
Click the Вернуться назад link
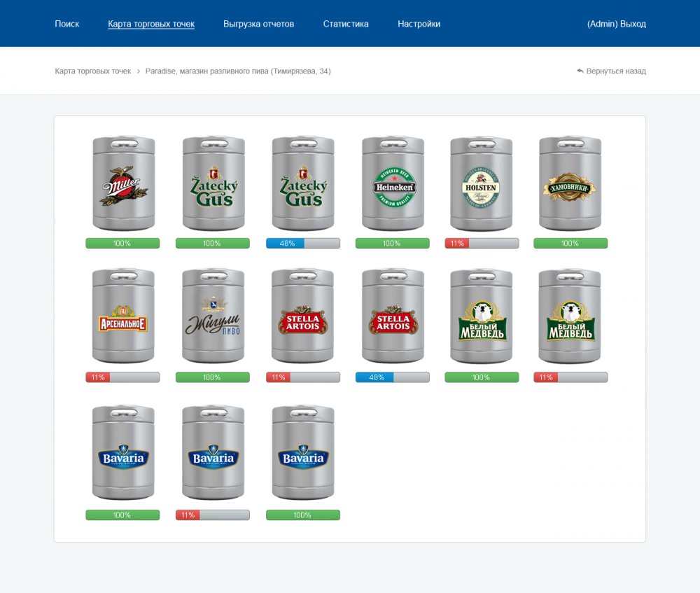click(611, 71)
